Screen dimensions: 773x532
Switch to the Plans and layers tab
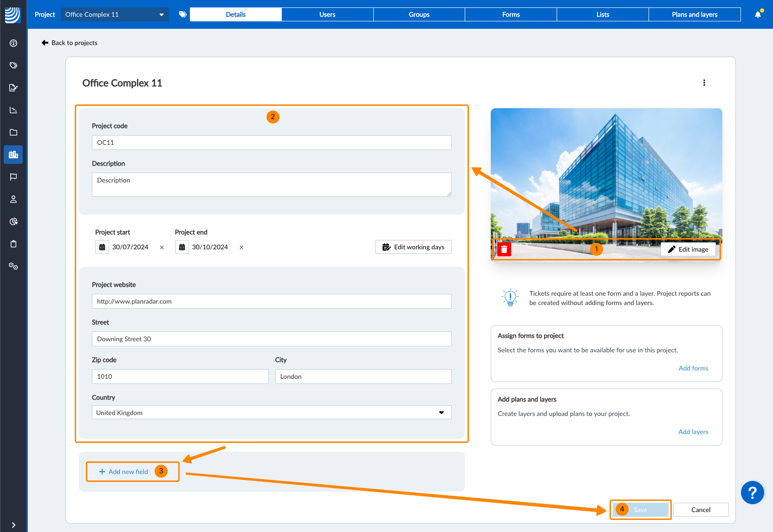click(694, 14)
